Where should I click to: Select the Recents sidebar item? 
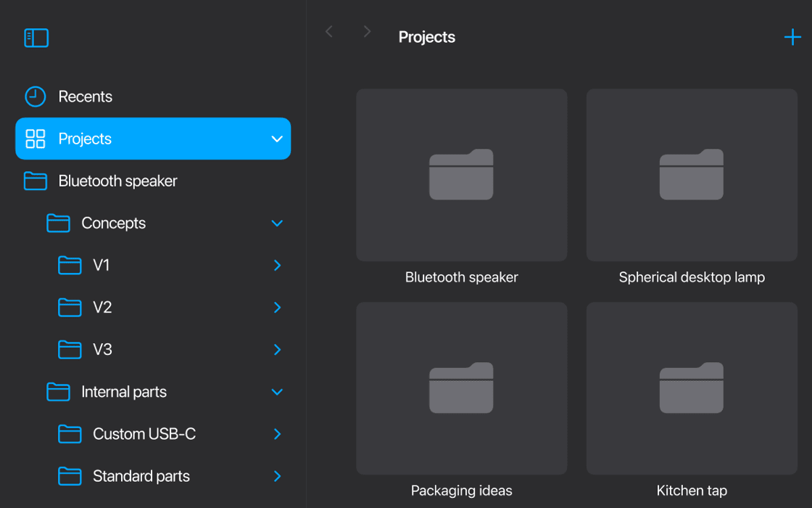pyautogui.click(x=85, y=97)
